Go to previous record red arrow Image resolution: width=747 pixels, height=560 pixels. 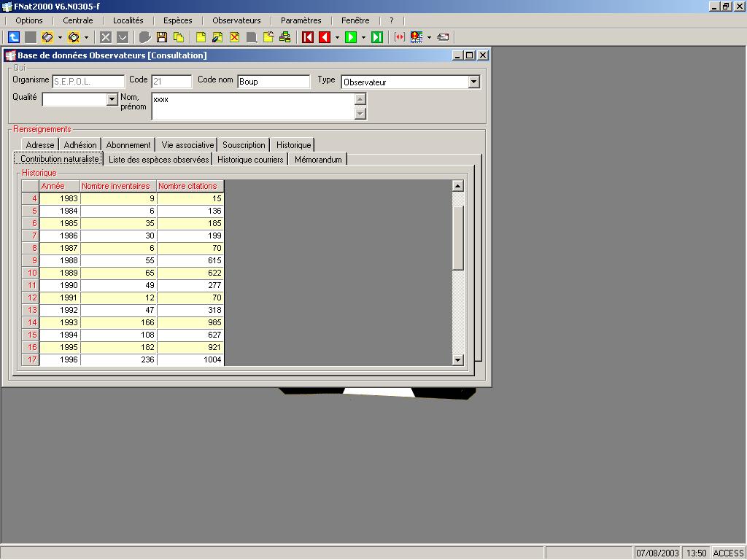[x=325, y=37]
